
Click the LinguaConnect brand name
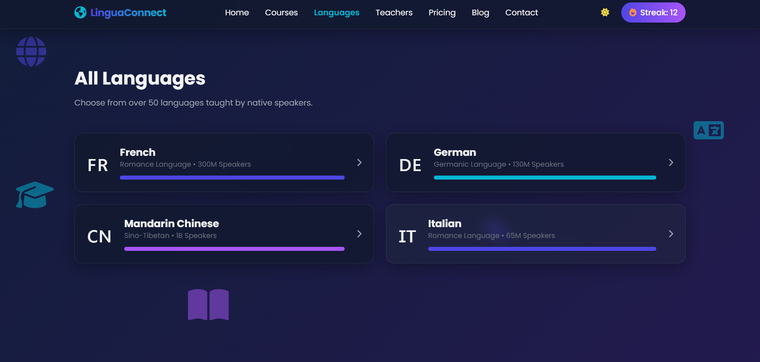[x=128, y=13]
